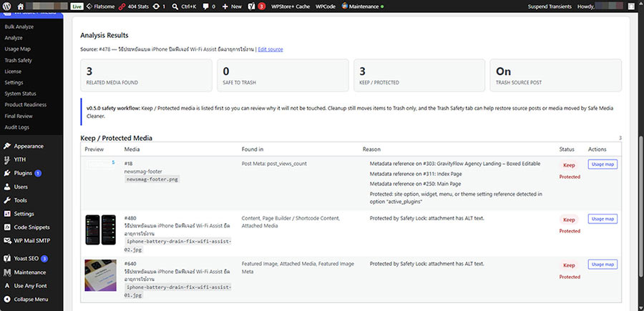Image resolution: width=644 pixels, height=311 pixels.
Task: Select filename newsmag-footer.png
Action: (x=152, y=179)
